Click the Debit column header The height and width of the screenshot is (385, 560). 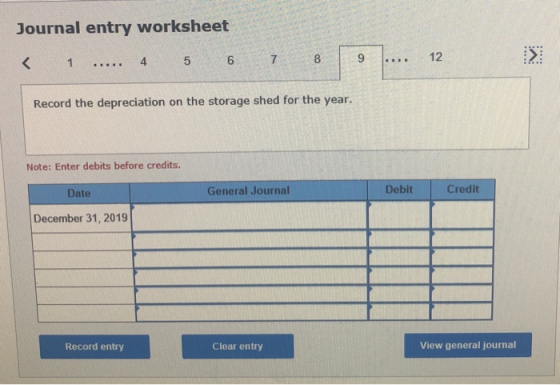coord(399,190)
